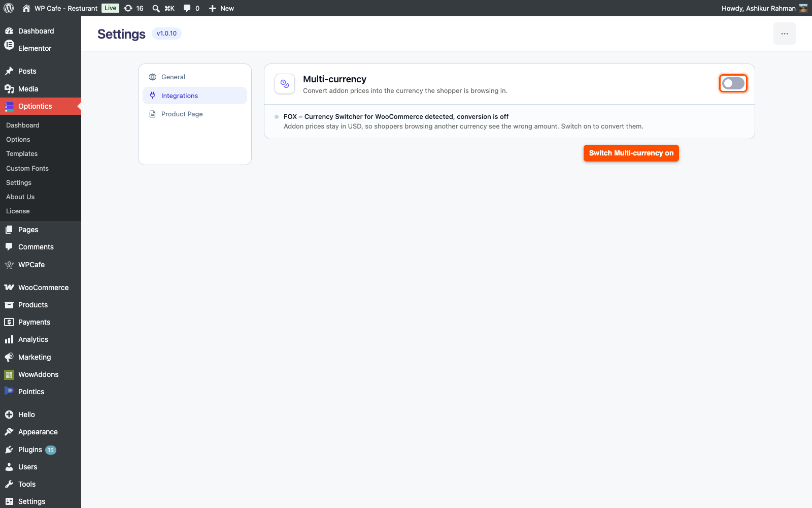Click Switch Multi-currency on button

[x=631, y=153]
